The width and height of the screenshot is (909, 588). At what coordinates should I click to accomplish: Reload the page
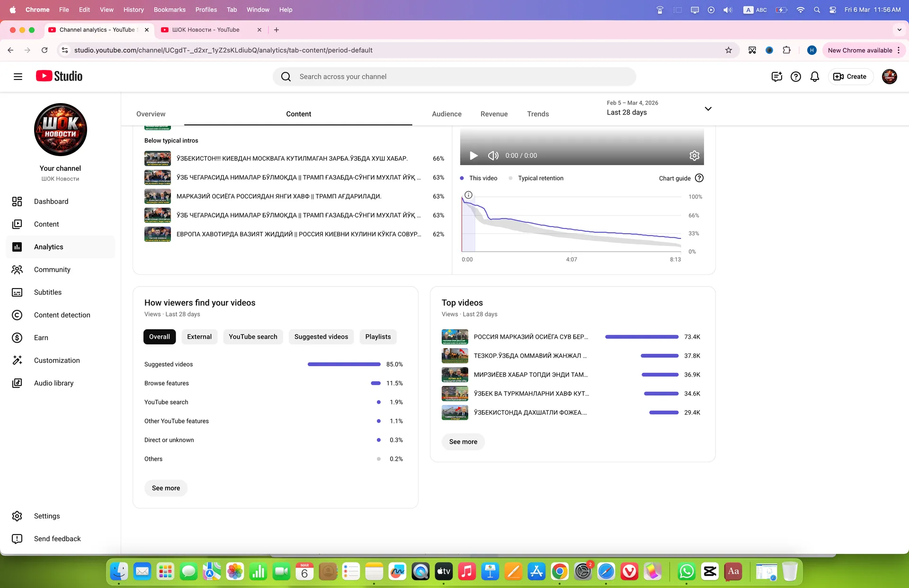(x=45, y=50)
